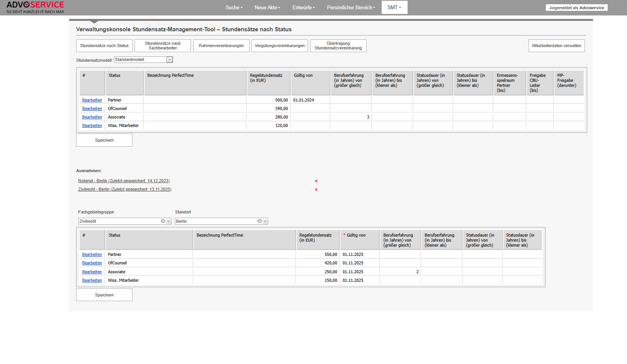Delete the Notariat - Berlin exception with red x
This screenshot has height=364, width=627.
[316, 181]
